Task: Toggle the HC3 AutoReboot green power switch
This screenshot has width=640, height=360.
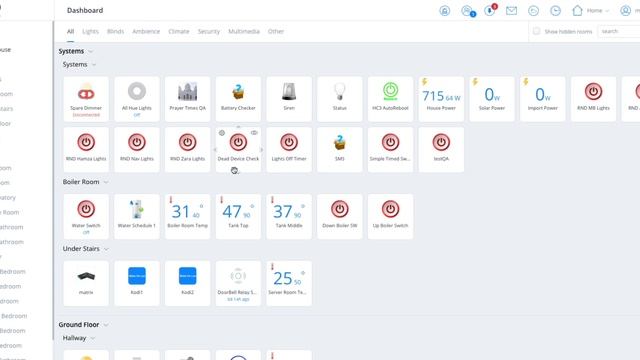Action: (x=390, y=91)
